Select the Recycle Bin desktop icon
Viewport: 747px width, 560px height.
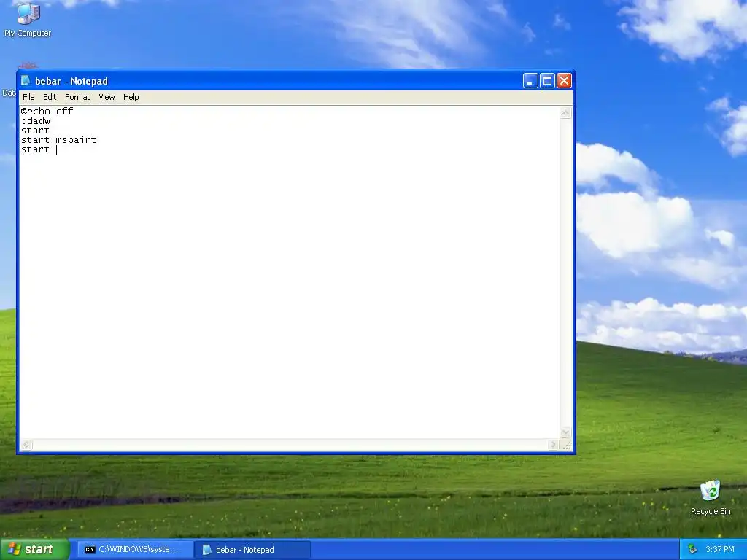(711, 498)
